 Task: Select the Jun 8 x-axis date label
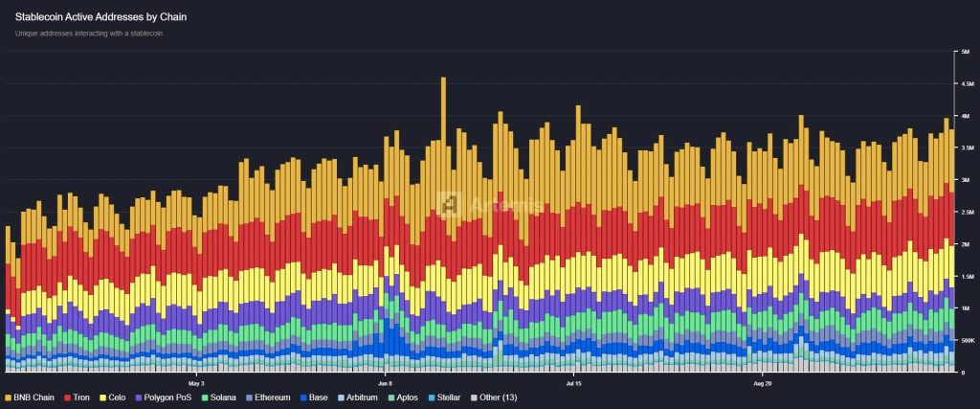click(383, 381)
